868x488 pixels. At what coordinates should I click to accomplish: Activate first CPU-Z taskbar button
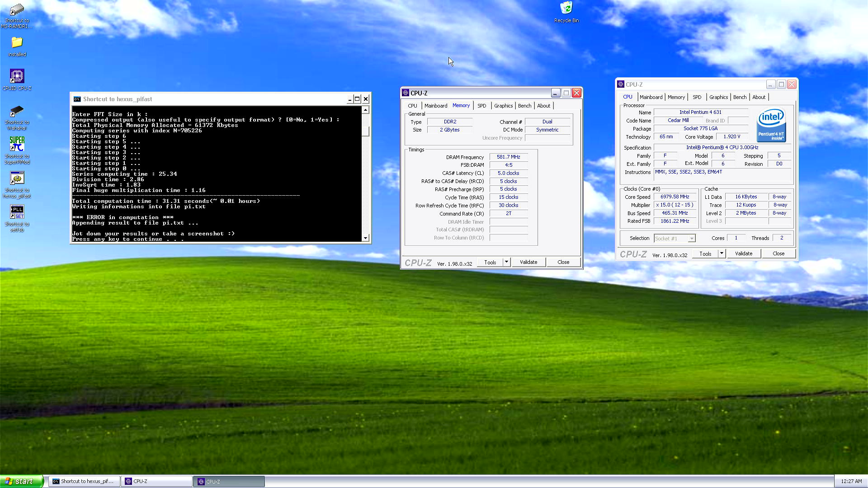157,481
